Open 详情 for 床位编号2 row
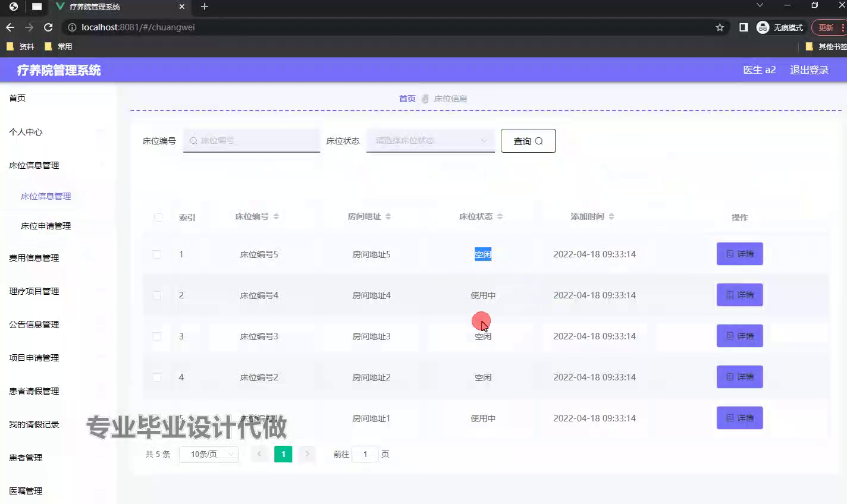 coord(739,377)
